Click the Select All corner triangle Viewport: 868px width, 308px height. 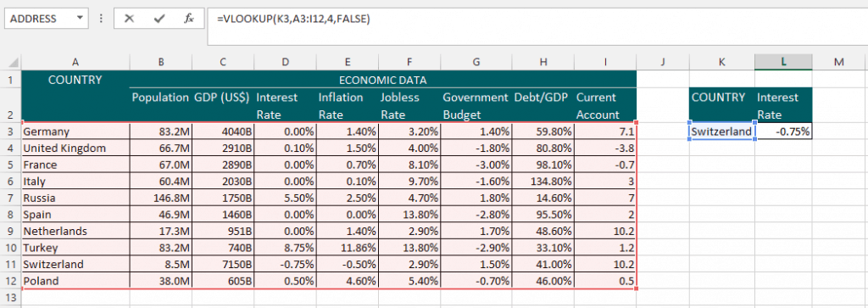[11, 62]
